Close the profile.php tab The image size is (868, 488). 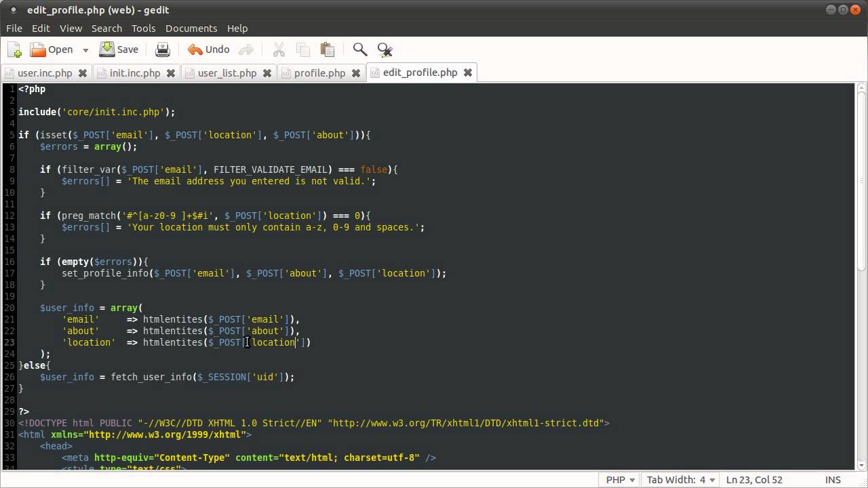tap(356, 73)
